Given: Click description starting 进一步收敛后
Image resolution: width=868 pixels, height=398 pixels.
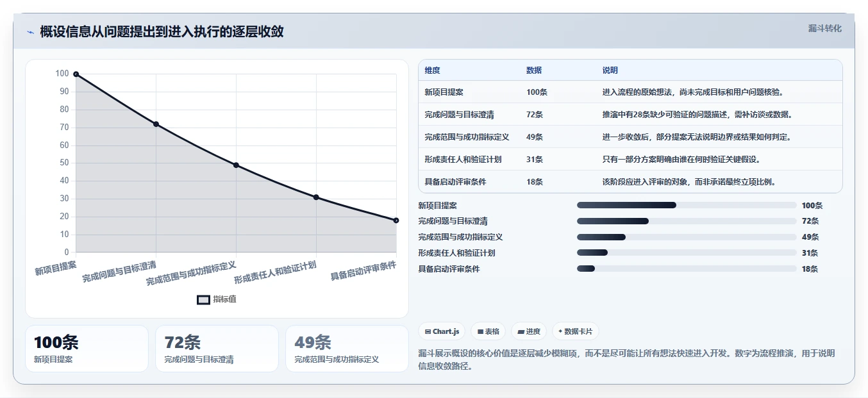Looking at the screenshot, I should tap(697, 137).
